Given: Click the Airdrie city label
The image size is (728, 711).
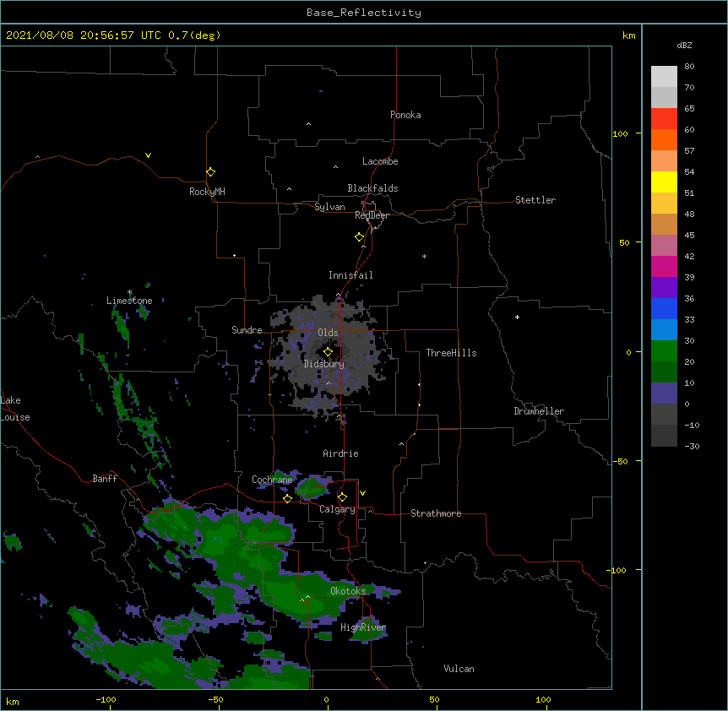Looking at the screenshot, I should (341, 453).
